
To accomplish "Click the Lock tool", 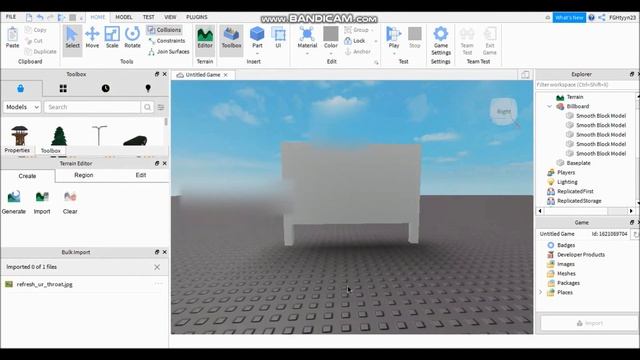I will (355, 41).
